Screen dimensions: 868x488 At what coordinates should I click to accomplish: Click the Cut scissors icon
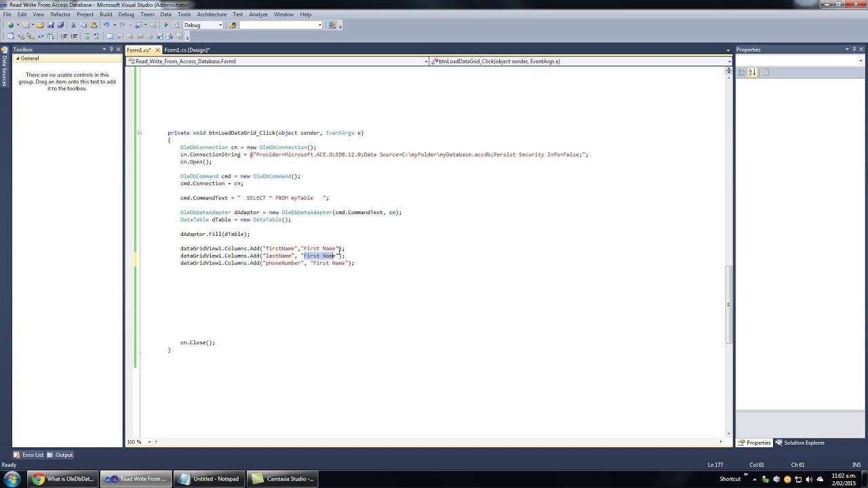click(x=73, y=25)
